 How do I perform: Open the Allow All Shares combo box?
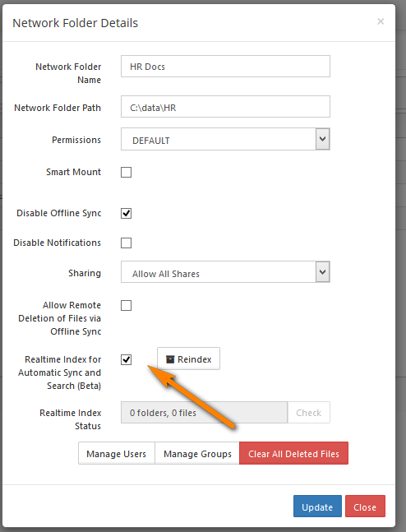pyautogui.click(x=225, y=272)
